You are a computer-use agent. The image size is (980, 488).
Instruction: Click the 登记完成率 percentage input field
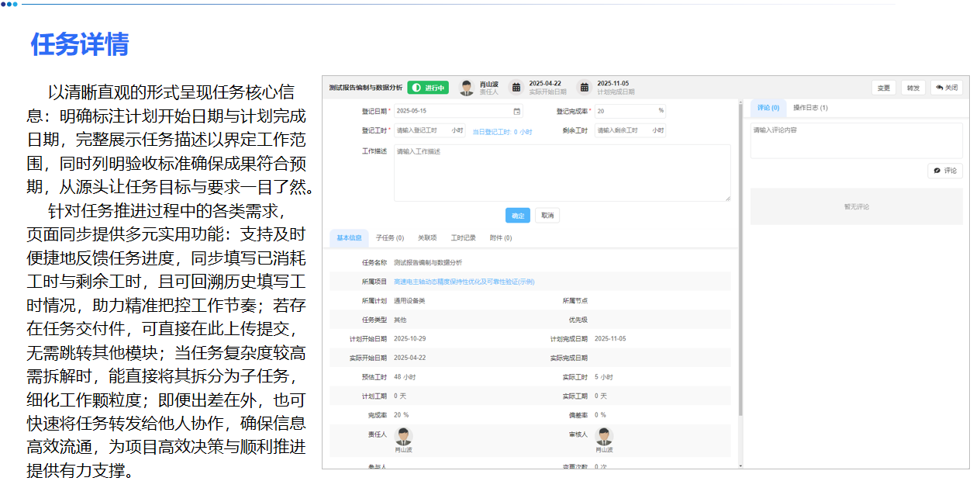pos(629,112)
